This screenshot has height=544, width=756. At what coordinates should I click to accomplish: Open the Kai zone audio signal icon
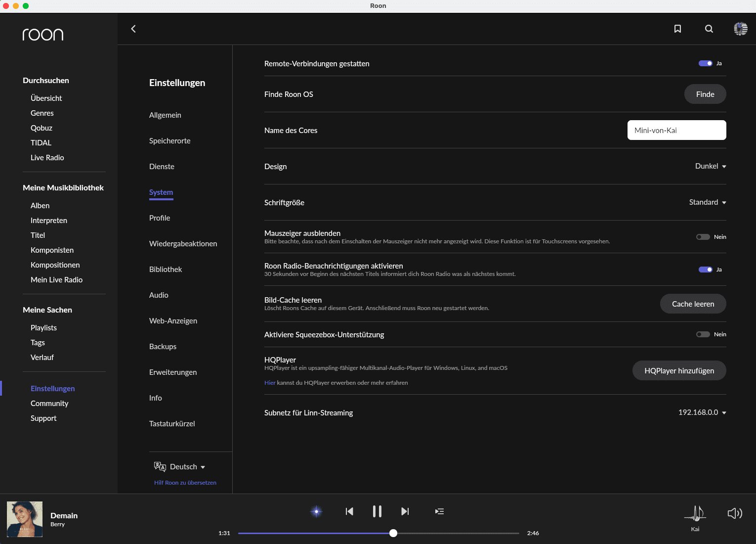point(695,513)
